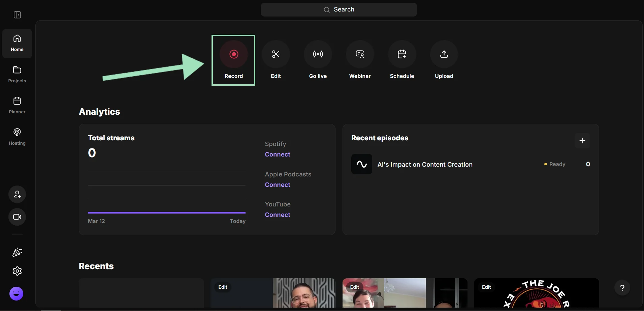Screen dimensions: 644x311
Task: Click the Webinar icon
Action: point(360,54)
